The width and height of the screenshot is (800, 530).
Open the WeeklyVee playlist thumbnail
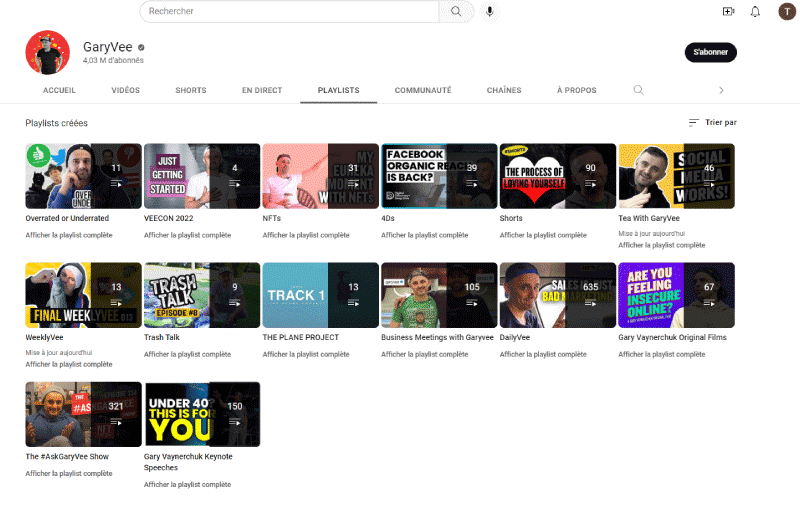click(84, 295)
